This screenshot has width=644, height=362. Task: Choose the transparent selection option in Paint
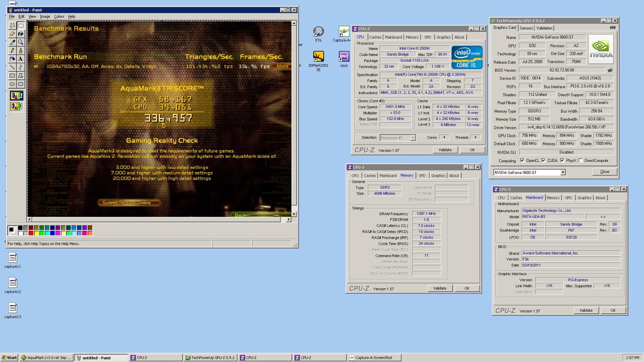(x=17, y=106)
